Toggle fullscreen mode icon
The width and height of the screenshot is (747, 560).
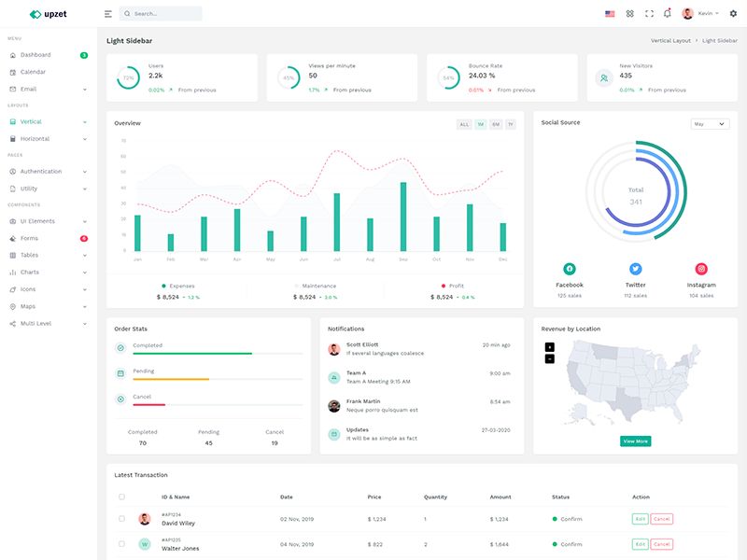(649, 14)
